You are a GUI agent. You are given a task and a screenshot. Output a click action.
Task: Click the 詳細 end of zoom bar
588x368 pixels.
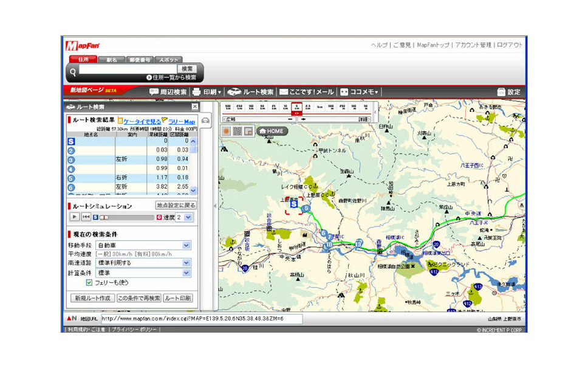pos(363,119)
